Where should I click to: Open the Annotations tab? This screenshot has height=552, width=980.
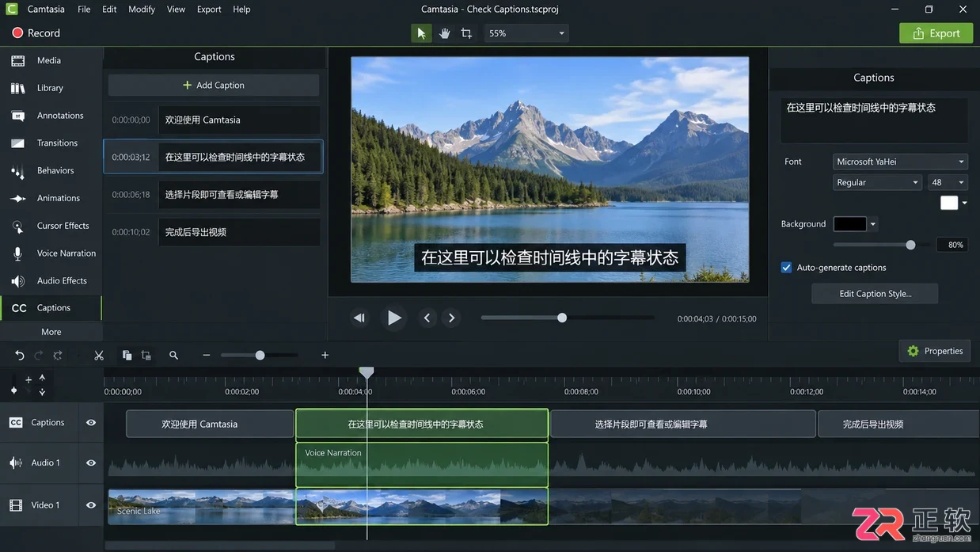[x=51, y=116]
